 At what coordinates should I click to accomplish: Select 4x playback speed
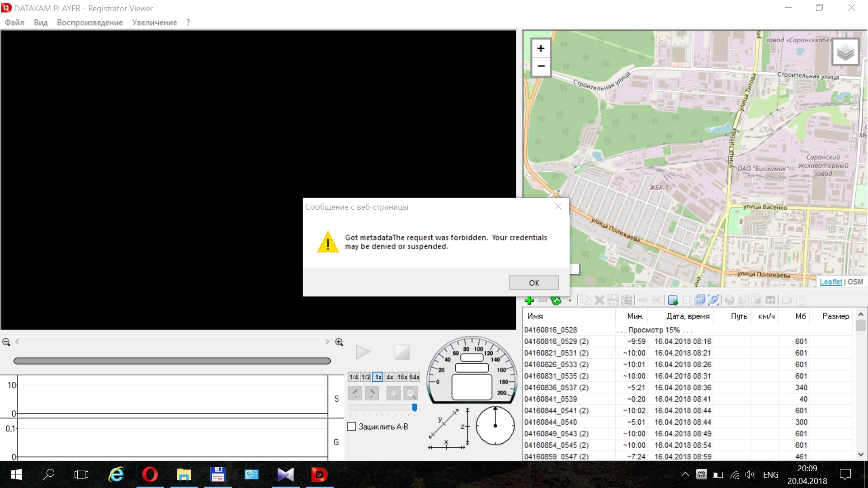tap(390, 377)
